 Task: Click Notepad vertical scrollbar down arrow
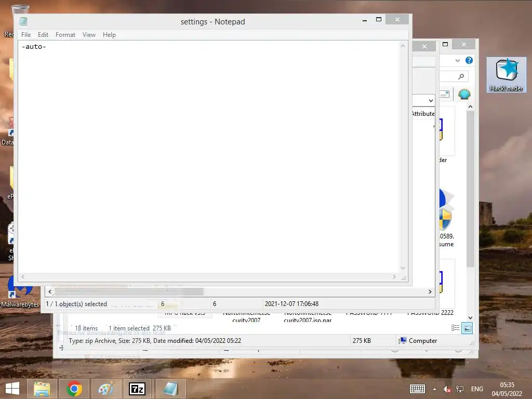(403, 268)
